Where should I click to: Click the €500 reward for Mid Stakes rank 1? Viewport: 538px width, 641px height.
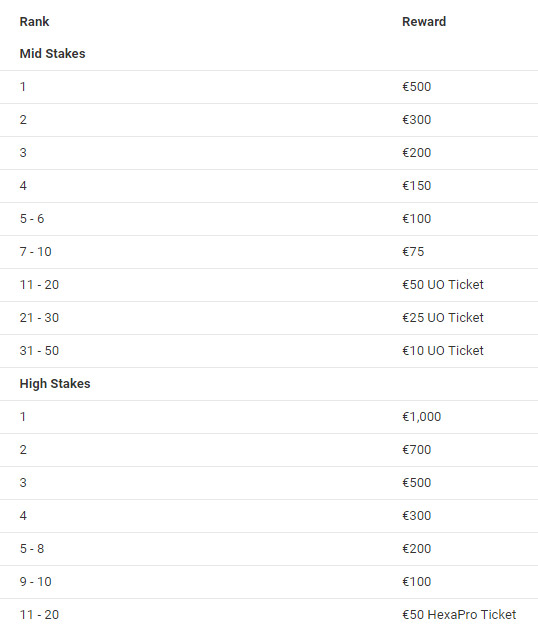[x=417, y=87]
